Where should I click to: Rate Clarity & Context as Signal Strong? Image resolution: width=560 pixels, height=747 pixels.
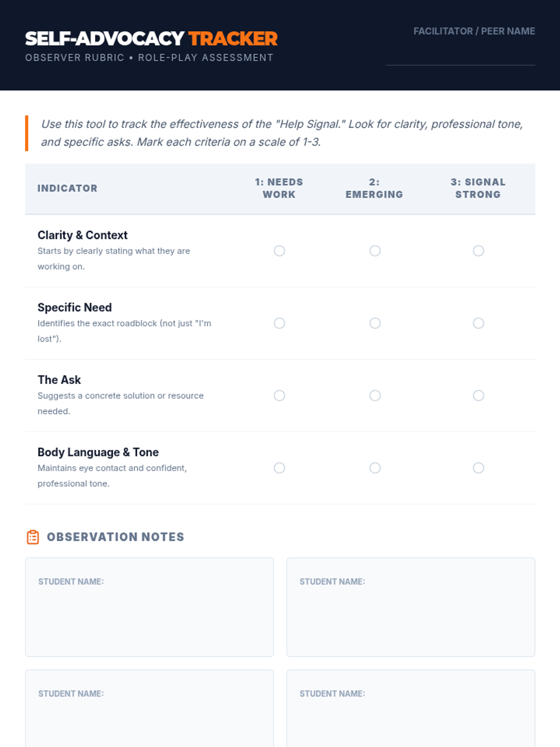coord(478,251)
